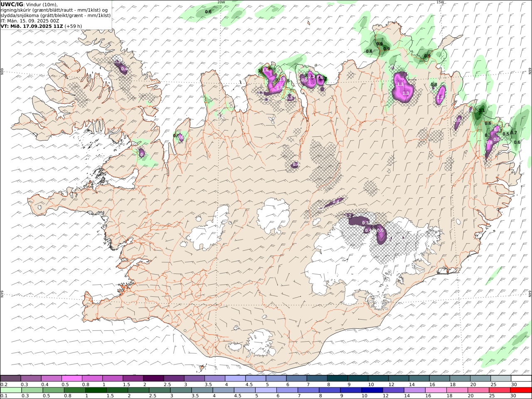Image resolution: width=532 pixels, height=399 pixels.
Task: Click the 'UWC/IG' title text
Action: click(12, 4)
